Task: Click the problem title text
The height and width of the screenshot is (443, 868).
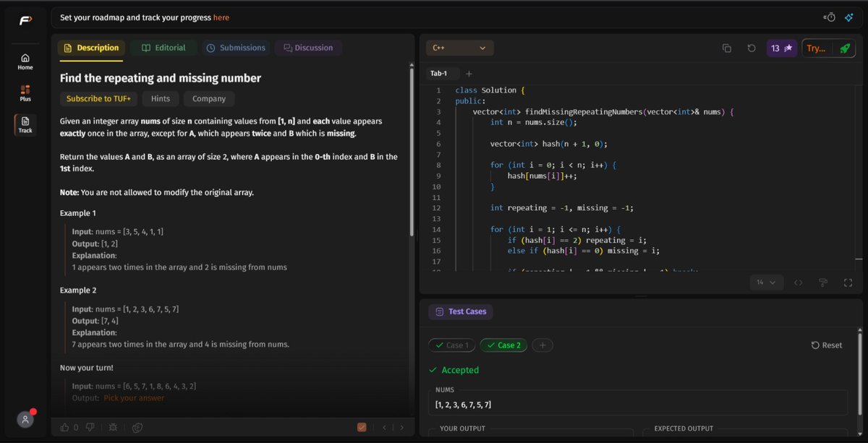Action: click(161, 78)
